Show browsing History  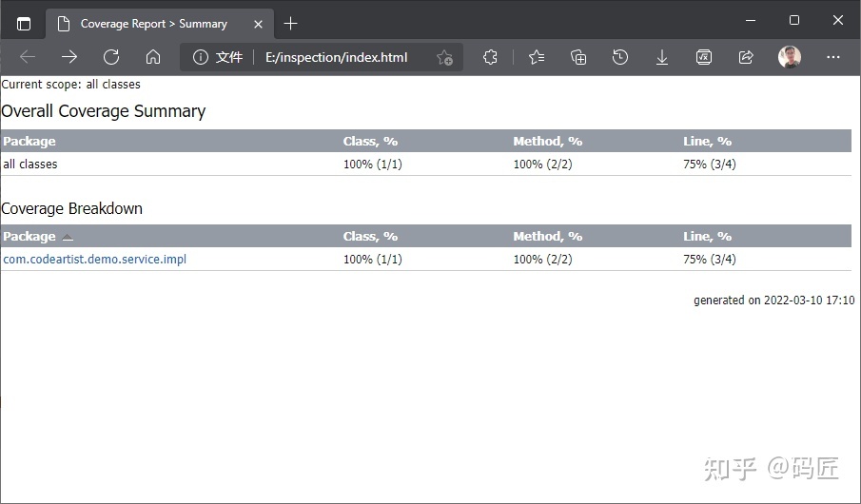620,57
